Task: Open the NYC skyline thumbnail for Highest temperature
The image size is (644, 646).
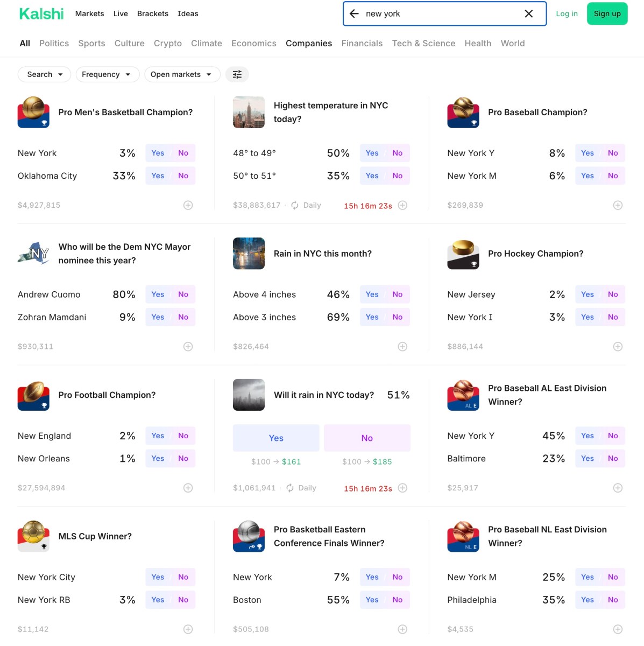Action: tap(249, 112)
